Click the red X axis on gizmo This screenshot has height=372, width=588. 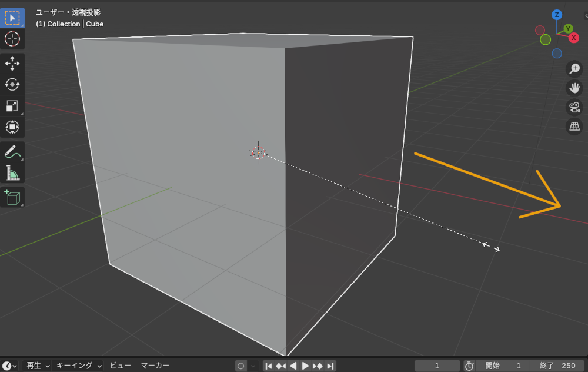[573, 38]
